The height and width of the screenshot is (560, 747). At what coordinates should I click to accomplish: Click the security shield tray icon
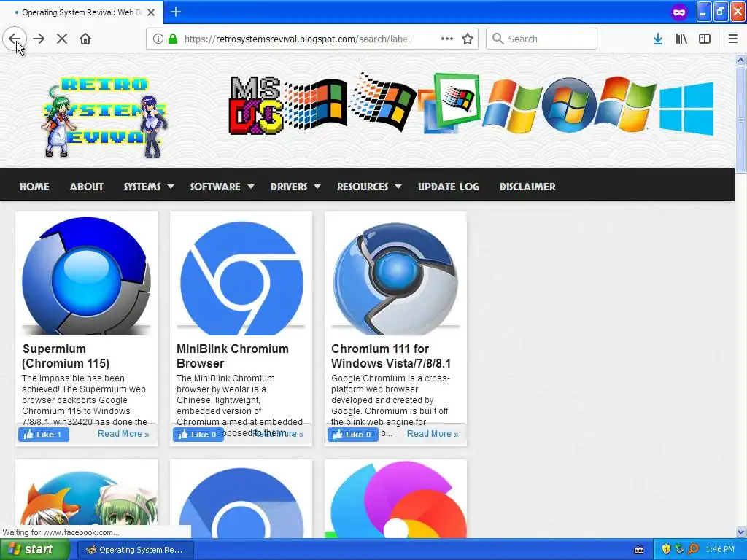click(x=666, y=550)
